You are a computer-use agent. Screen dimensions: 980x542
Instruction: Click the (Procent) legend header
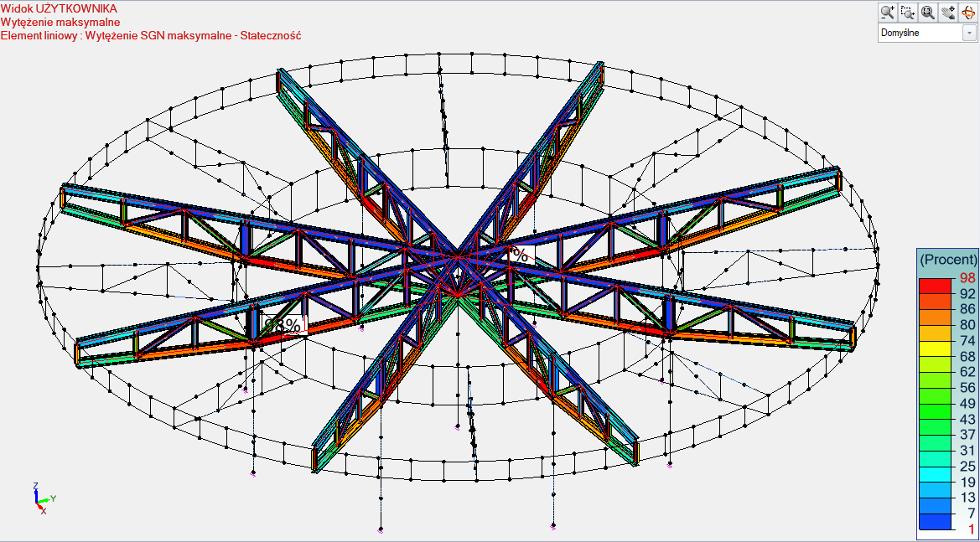click(x=948, y=260)
